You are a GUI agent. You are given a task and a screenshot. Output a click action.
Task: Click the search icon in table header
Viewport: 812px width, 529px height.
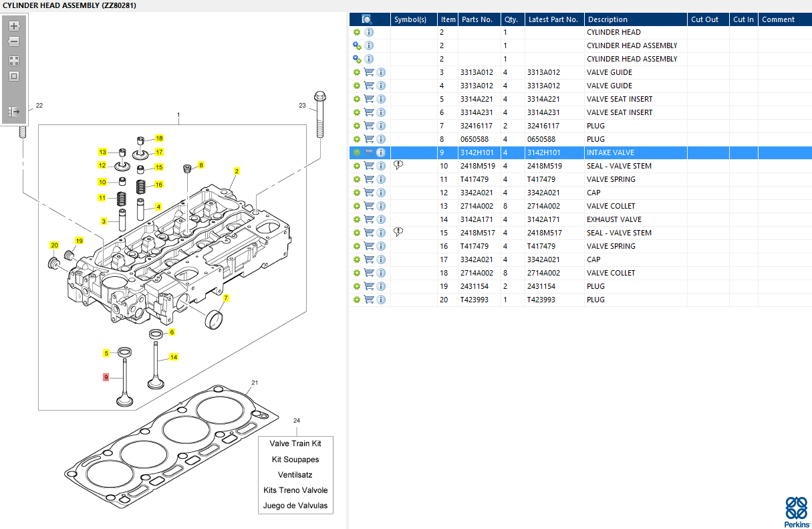[366, 19]
